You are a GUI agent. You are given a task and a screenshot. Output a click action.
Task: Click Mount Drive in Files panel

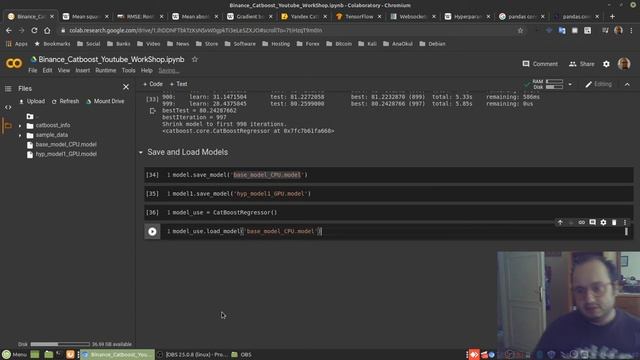pyautogui.click(x=105, y=101)
